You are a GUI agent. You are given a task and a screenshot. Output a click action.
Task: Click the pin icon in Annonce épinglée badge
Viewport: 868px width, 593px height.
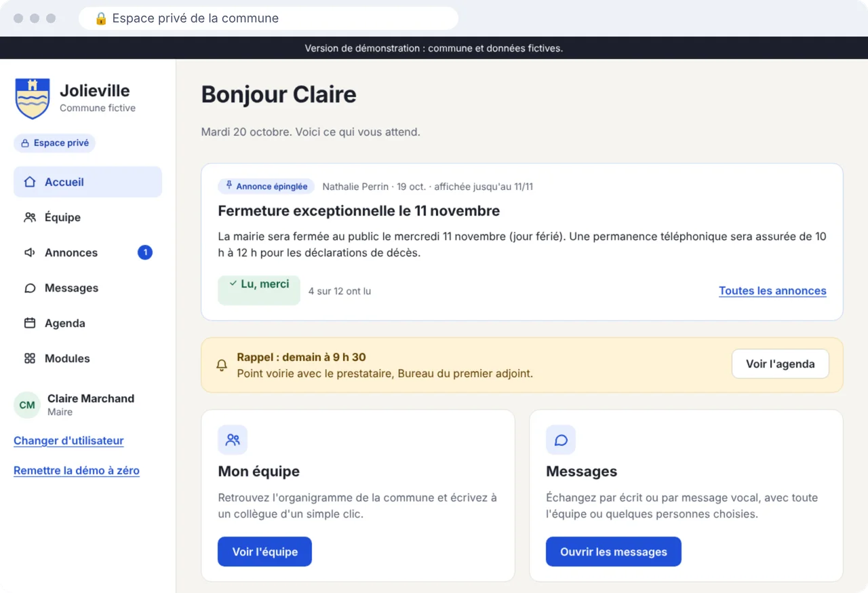tap(229, 186)
